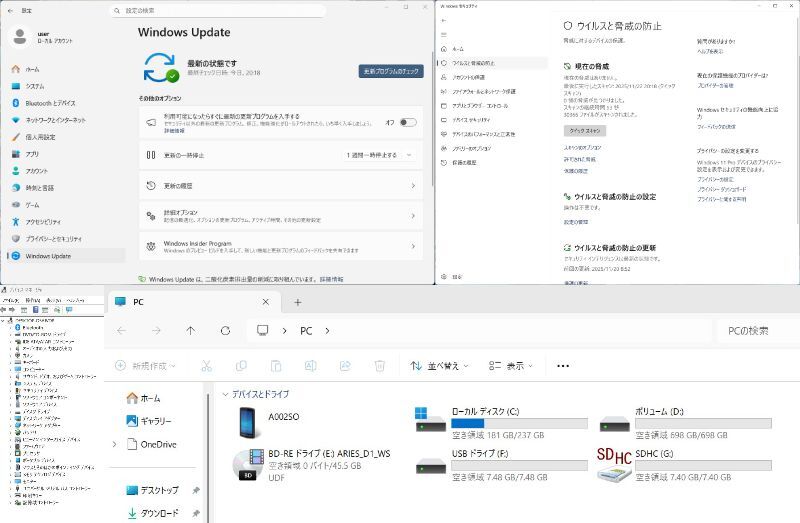Click the Explorer up-arrow navigation icon
The image size is (800, 523).
[191, 331]
